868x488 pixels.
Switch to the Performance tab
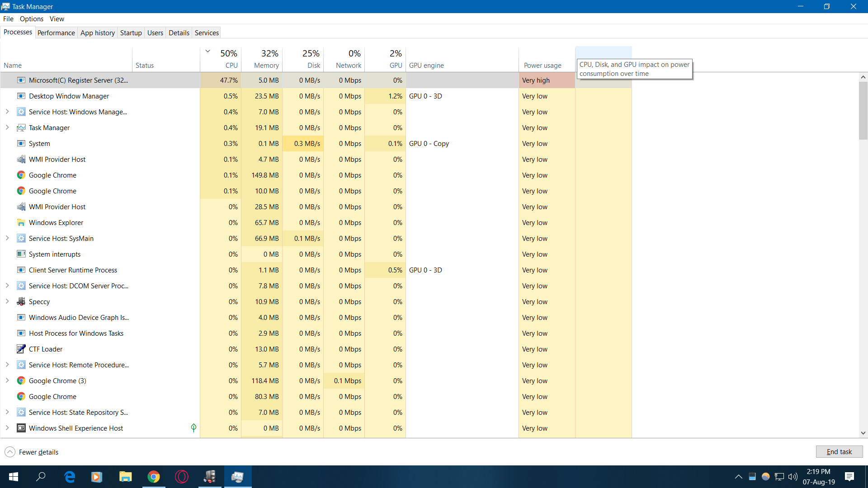pos(56,33)
